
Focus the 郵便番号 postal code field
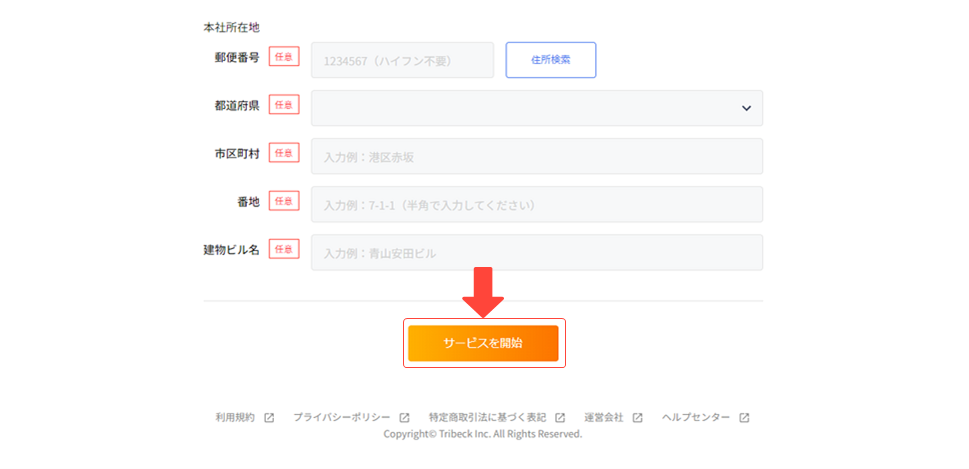coord(402,60)
